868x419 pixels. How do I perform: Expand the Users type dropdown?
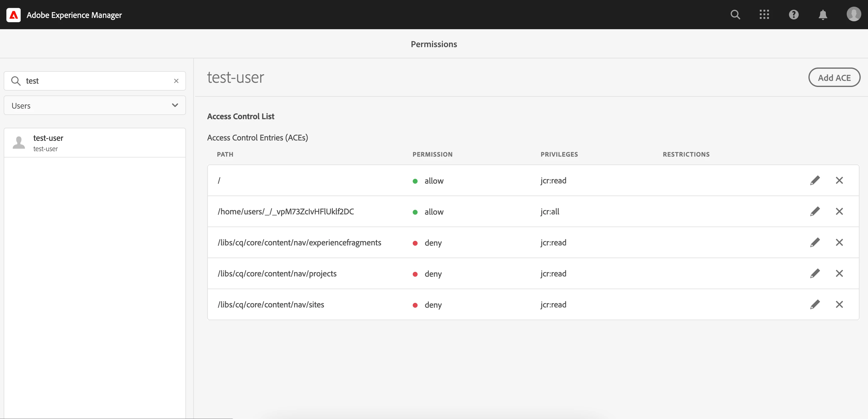tap(95, 106)
